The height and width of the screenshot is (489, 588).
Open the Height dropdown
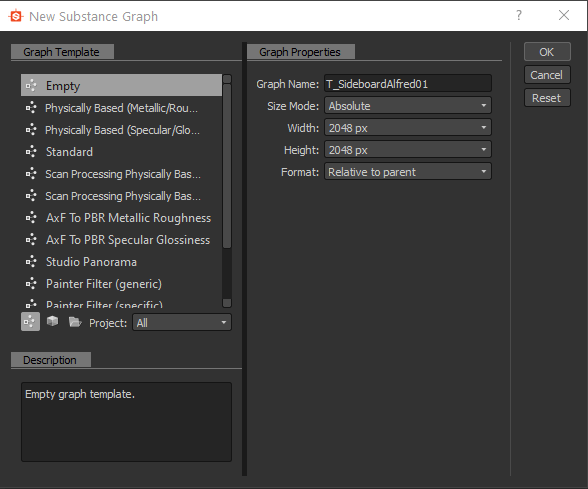tap(408, 150)
